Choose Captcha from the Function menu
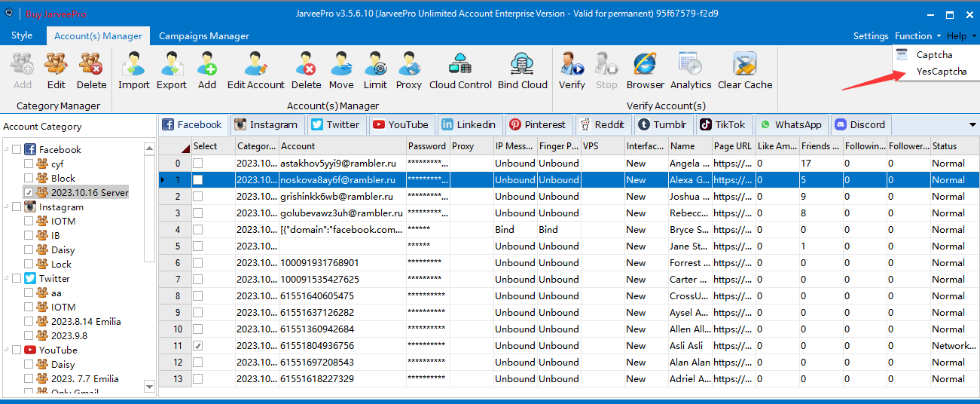Screen dimensions: 980x404 pos(934,54)
